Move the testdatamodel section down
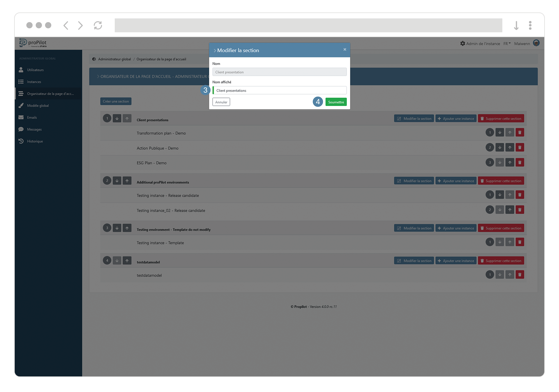This screenshot has height=392, width=559. point(117,260)
